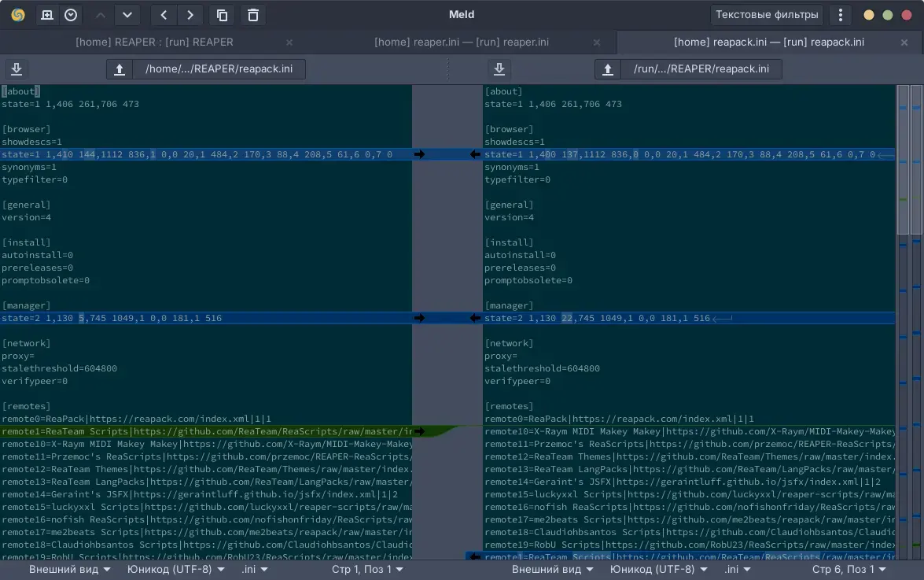Open right pane Юникод (UTF-8) encoding dropdown
924x580 pixels.
658,569
